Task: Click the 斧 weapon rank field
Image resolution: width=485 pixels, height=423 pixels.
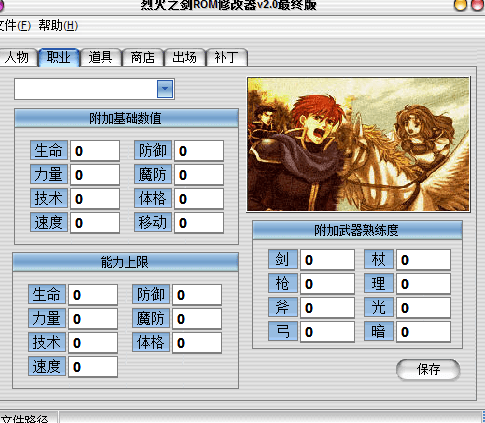Action: click(327, 308)
